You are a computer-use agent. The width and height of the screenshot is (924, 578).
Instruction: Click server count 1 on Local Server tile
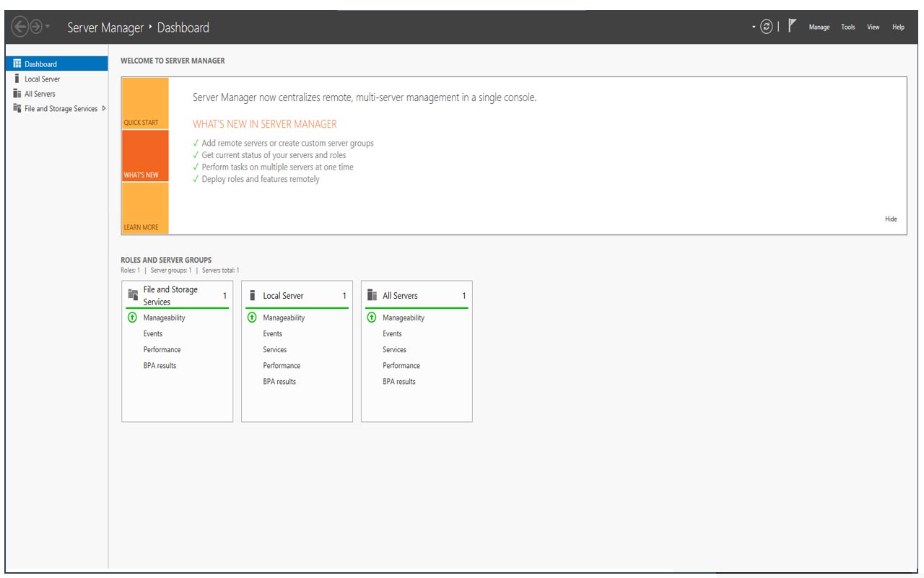click(344, 296)
